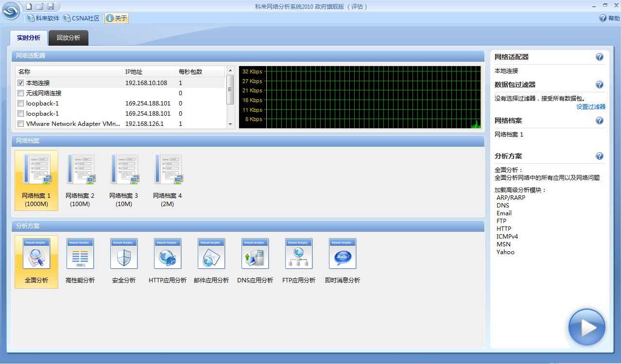Open the 实时分析 tab
The width and height of the screenshot is (621, 364).
29,38
